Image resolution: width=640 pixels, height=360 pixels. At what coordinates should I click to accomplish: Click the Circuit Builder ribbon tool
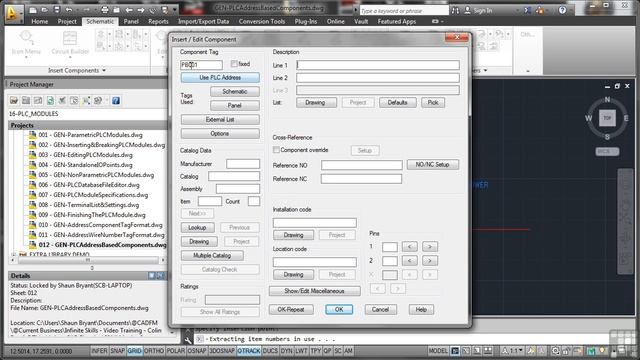coord(70,42)
